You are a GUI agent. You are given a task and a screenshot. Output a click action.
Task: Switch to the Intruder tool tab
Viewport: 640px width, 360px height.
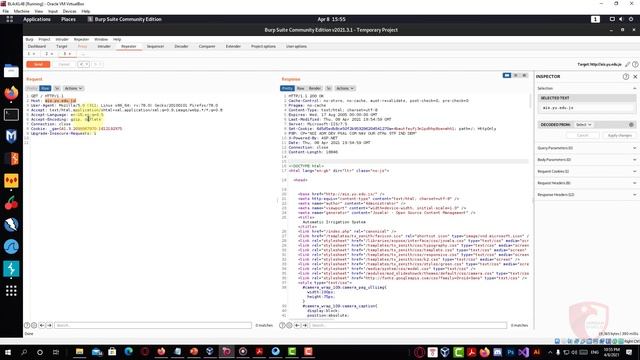coord(104,47)
